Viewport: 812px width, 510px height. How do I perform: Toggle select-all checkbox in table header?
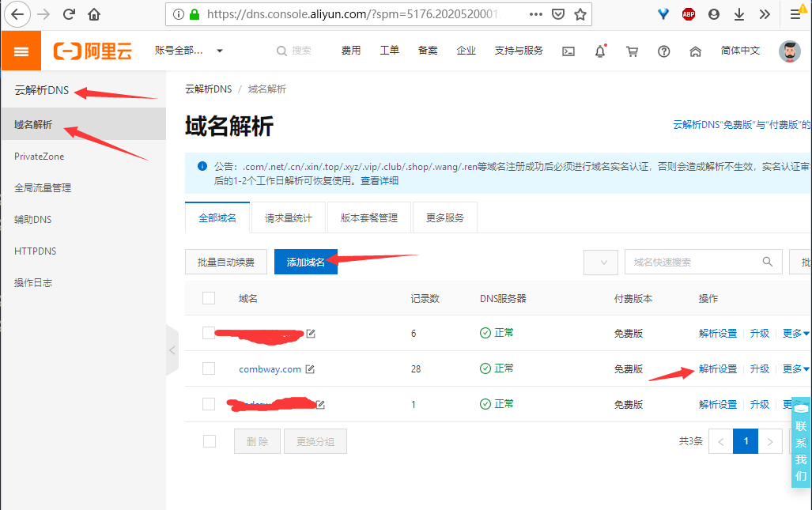click(x=209, y=298)
